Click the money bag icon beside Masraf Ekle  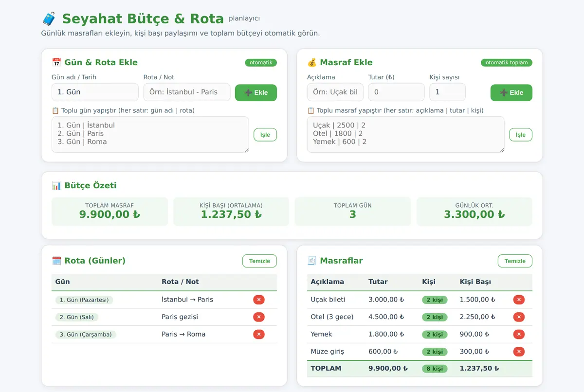tap(312, 62)
